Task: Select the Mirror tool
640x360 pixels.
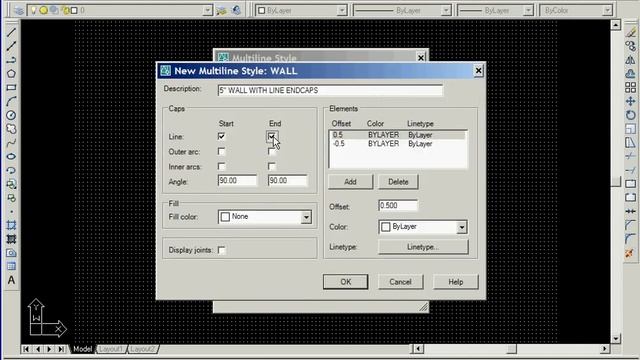Action: 630,60
